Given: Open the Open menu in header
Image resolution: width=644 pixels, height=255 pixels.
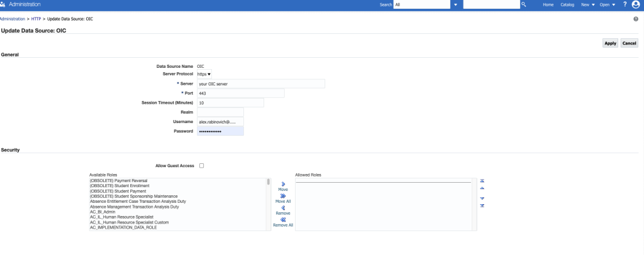Looking at the screenshot, I should click(x=608, y=5).
